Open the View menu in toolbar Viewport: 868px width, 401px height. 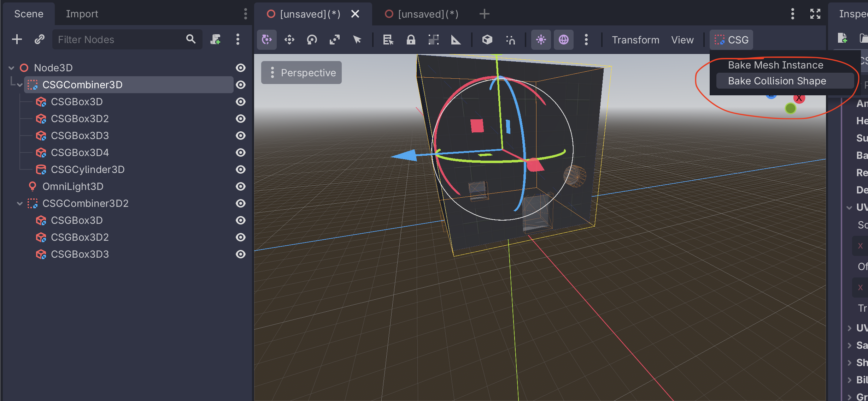tap(682, 40)
